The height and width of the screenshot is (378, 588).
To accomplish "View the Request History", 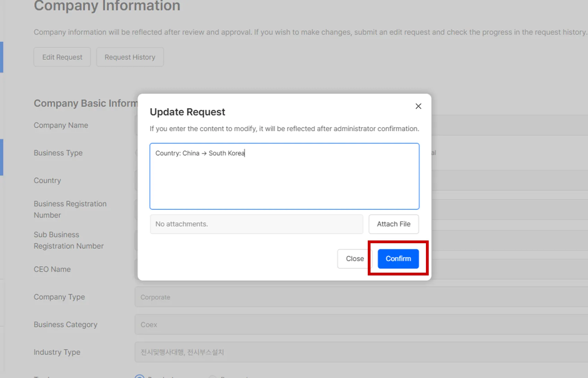I will tap(130, 57).
